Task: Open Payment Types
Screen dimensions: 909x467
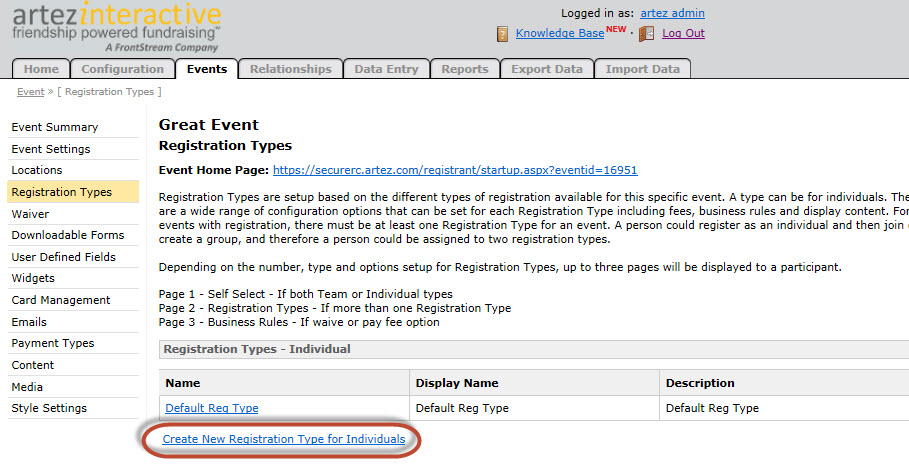Action: (73, 343)
